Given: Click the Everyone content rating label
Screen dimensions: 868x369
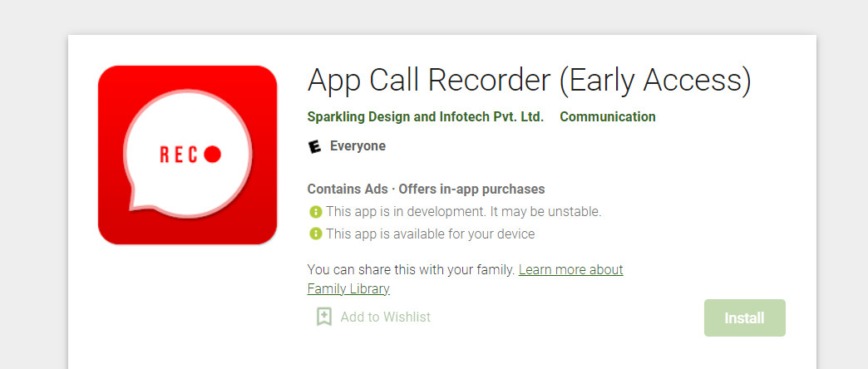Looking at the screenshot, I should pyautogui.click(x=358, y=146).
